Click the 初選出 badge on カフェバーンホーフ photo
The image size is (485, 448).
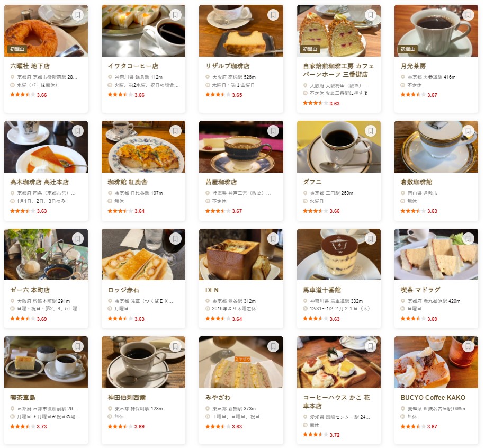click(x=310, y=49)
